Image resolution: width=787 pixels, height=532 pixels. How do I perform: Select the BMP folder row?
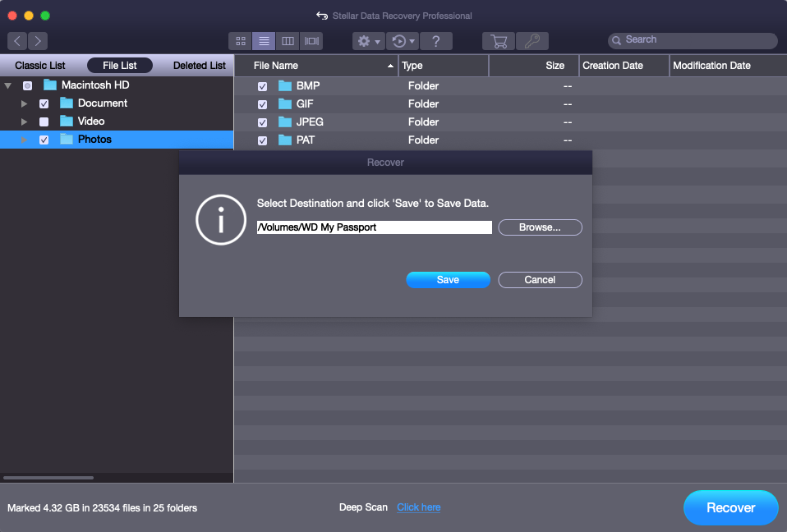(510, 85)
